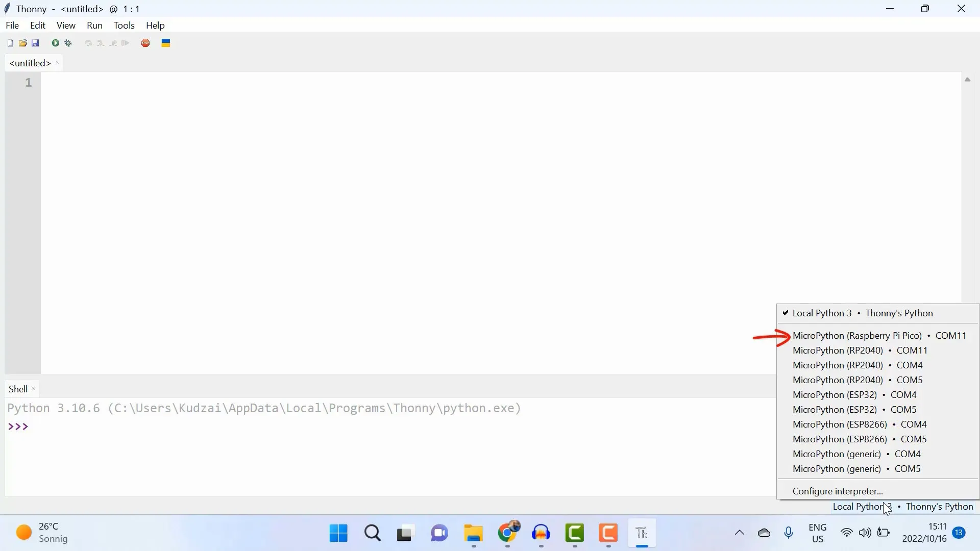Close the Shell panel

pos(33,389)
